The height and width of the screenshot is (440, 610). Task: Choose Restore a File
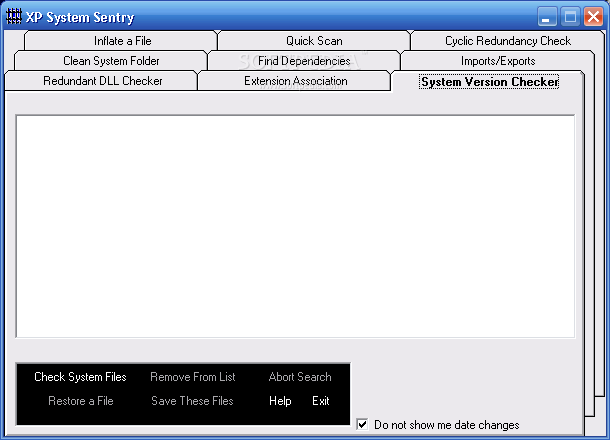(x=81, y=401)
